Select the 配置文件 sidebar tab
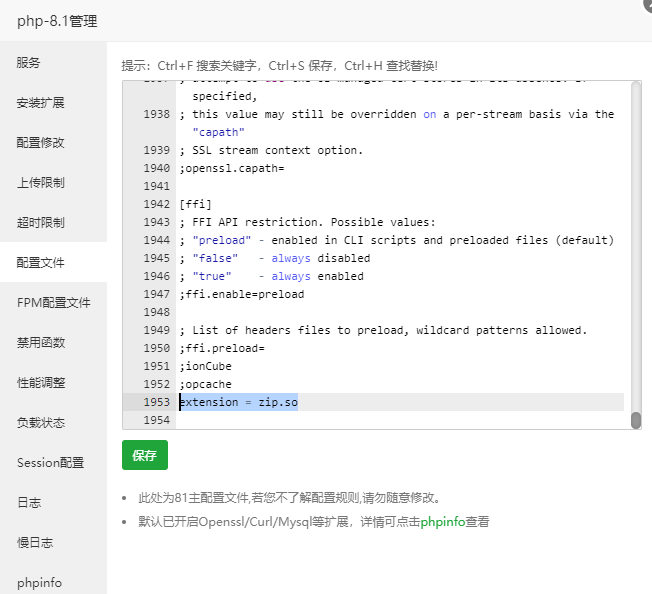Viewport: 652px width, 594px height. click(40, 262)
